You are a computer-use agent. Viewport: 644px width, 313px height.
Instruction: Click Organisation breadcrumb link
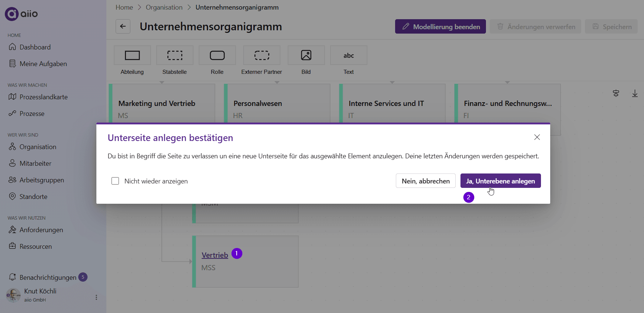(x=164, y=7)
